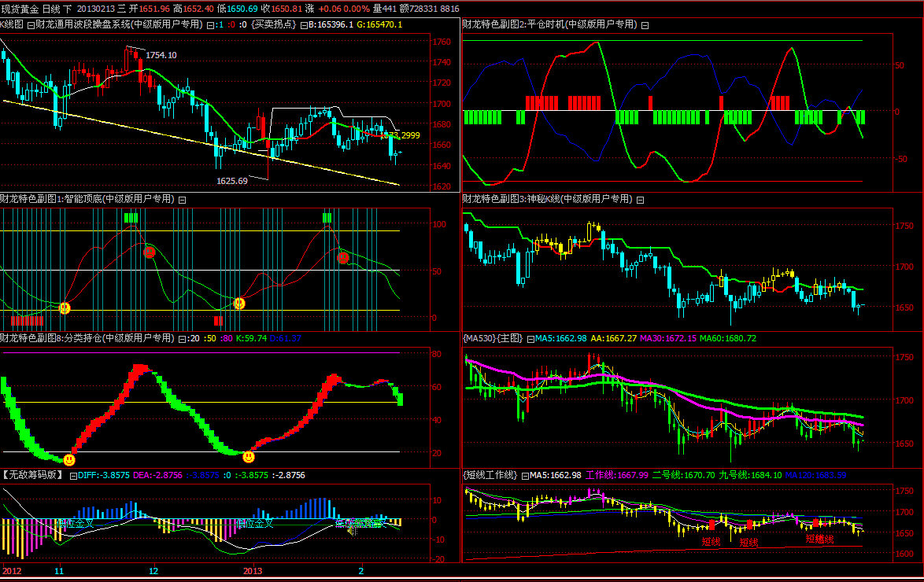Click the 1625.69 low price label

click(x=232, y=181)
